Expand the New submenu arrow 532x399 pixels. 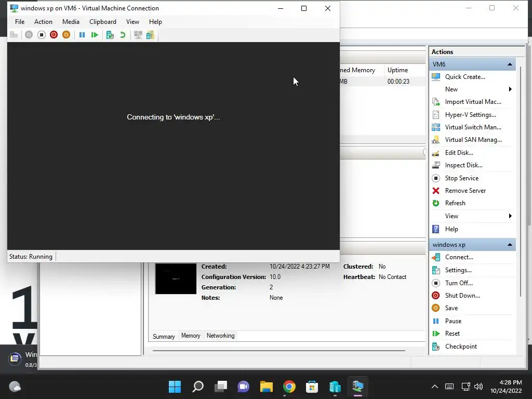[x=510, y=89]
